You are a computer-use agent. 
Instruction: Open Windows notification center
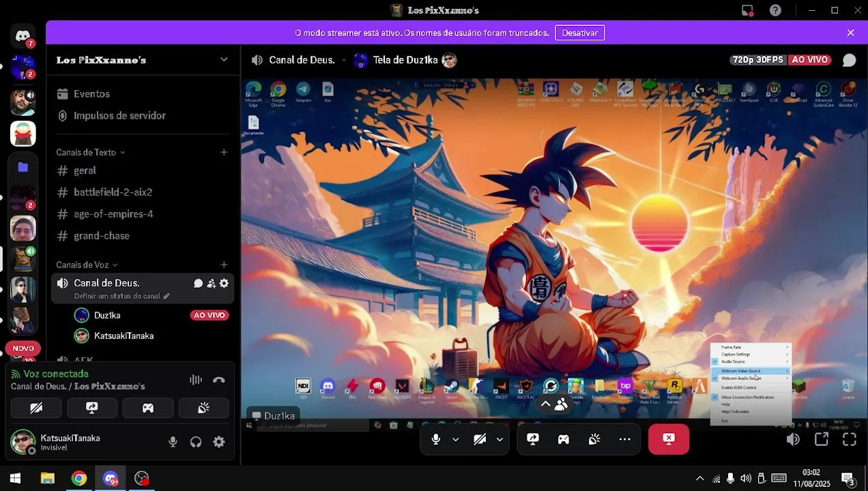point(848,478)
